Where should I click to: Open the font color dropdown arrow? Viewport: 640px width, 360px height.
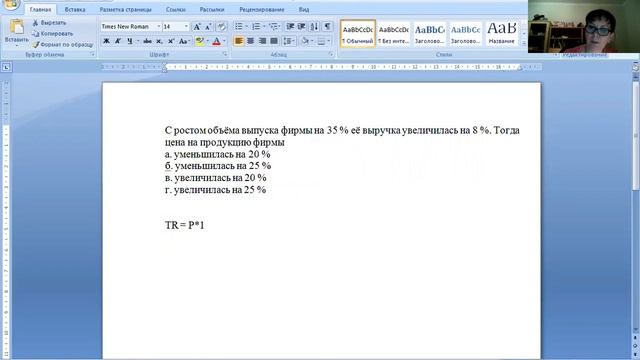[x=224, y=41]
